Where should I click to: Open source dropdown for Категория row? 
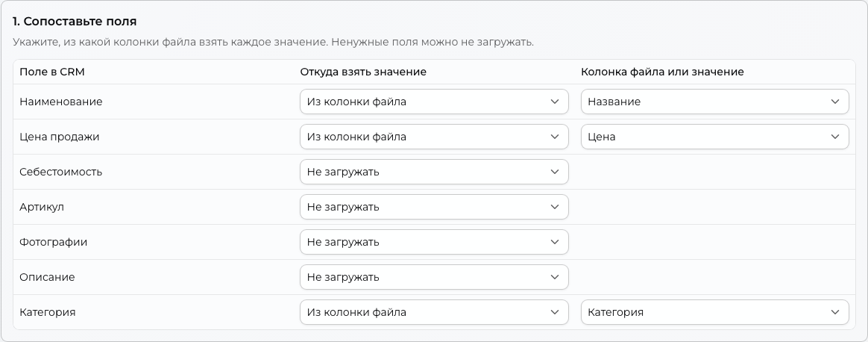pyautogui.click(x=434, y=312)
